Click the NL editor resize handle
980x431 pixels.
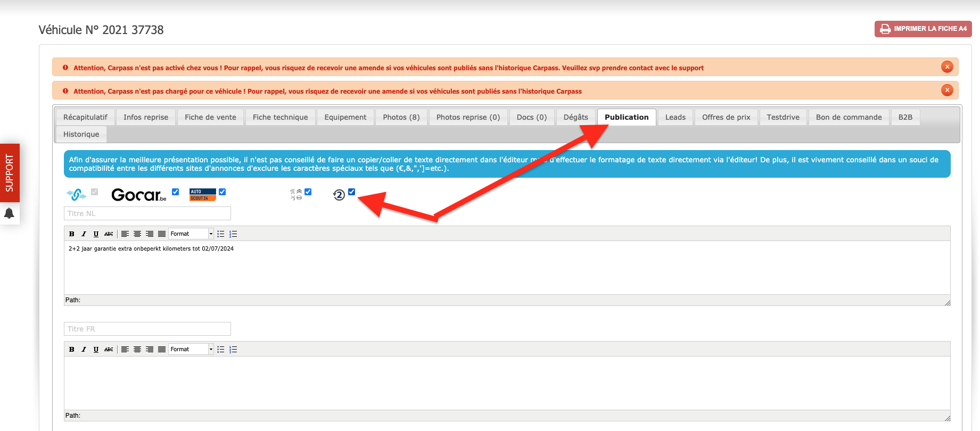[947, 302]
